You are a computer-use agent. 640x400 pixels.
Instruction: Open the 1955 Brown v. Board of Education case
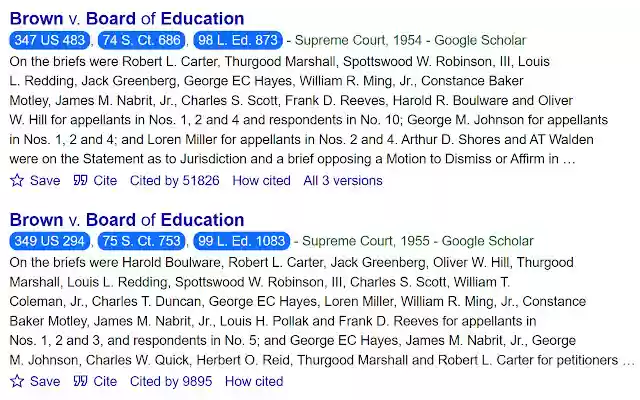pyautogui.click(x=127, y=219)
